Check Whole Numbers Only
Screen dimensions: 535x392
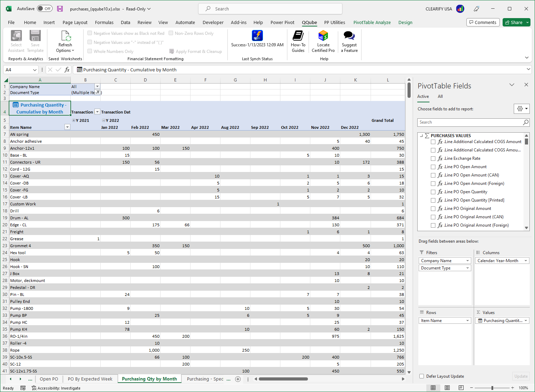pos(90,51)
